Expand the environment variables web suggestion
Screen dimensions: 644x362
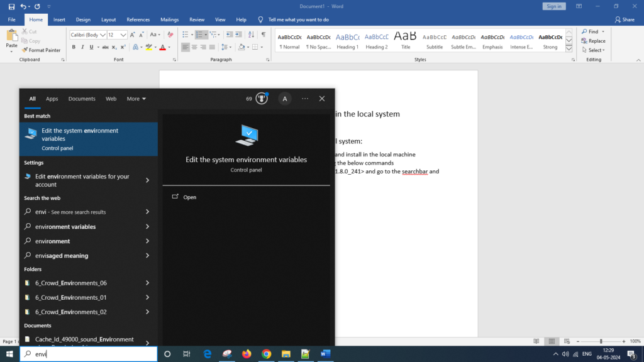[147, 226]
